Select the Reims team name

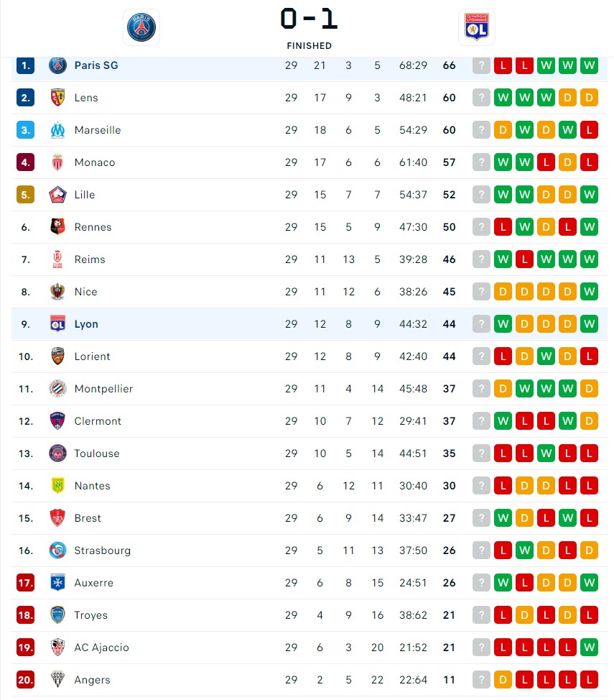[90, 259]
